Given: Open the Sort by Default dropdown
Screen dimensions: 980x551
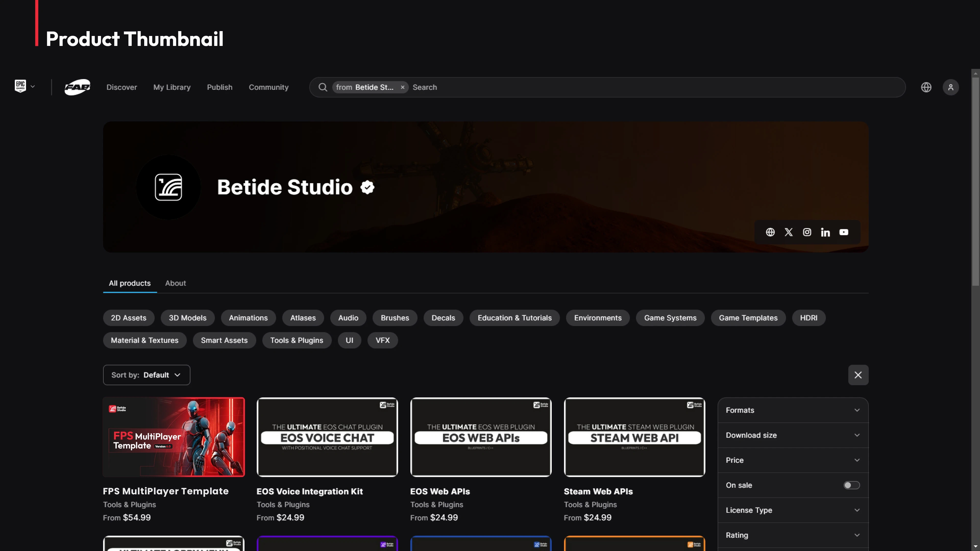Looking at the screenshot, I should (146, 375).
